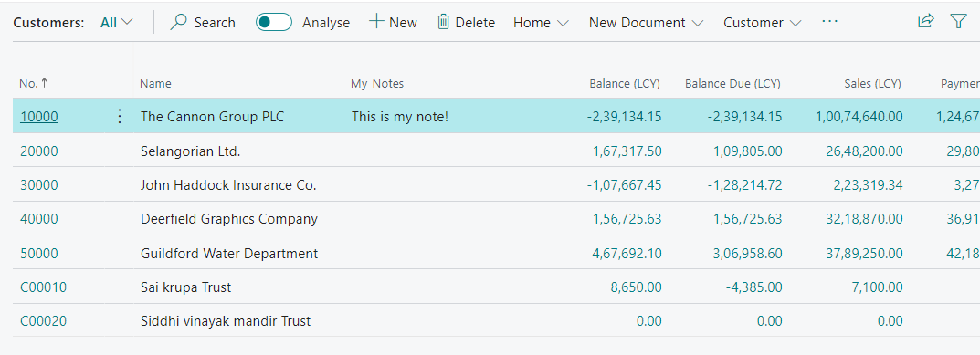Screen dimensions: 980x355
Task: Open customer C00010 link
Action: click(43, 287)
